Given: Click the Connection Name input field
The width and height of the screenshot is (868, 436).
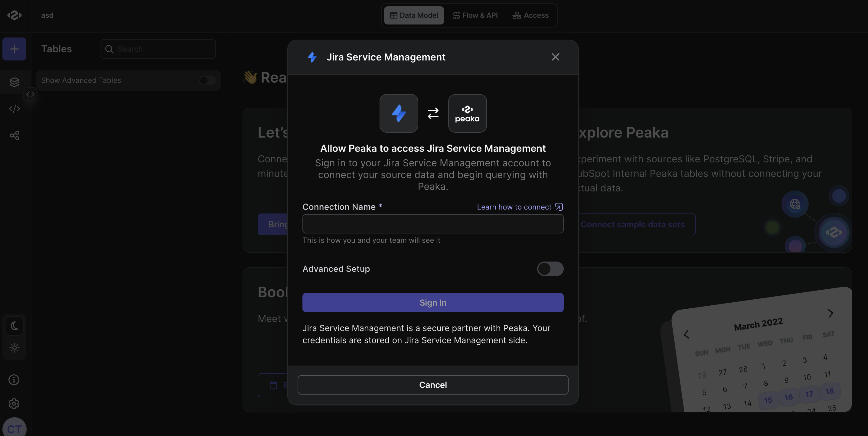Looking at the screenshot, I should point(433,224).
